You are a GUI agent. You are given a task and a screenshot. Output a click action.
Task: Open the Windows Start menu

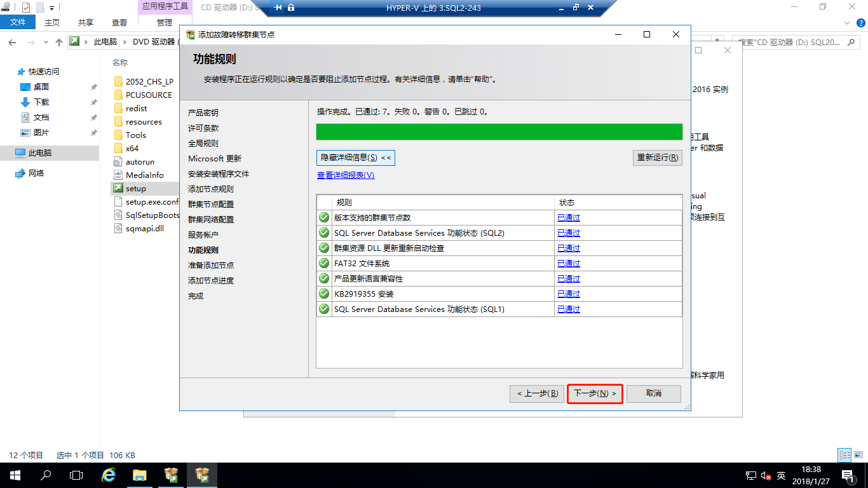(x=15, y=475)
